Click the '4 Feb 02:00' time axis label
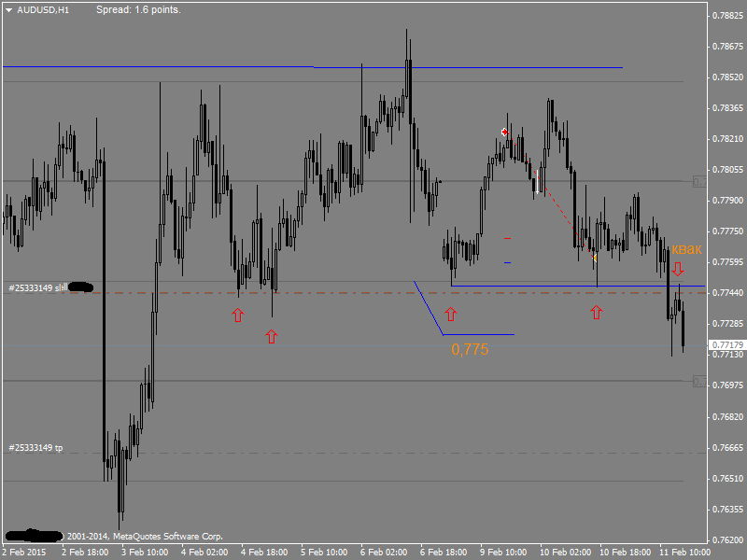The height and width of the screenshot is (560, 747). click(204, 553)
